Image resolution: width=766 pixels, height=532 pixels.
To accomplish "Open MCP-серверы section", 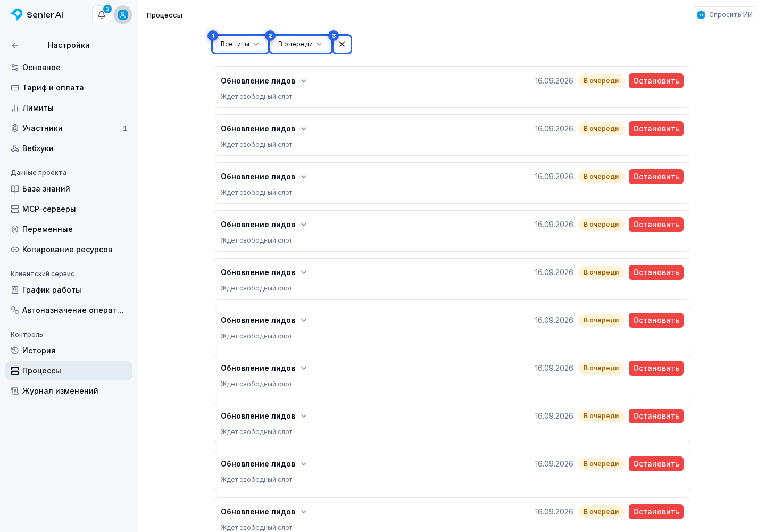I will 69,209.
